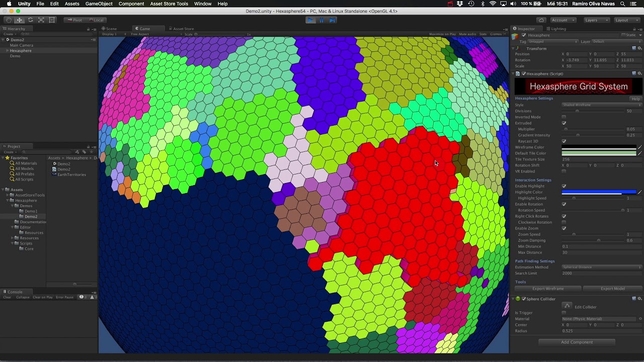Expand the Hexasphere object in Hierarchy
This screenshot has width=644, height=362.
(7, 51)
